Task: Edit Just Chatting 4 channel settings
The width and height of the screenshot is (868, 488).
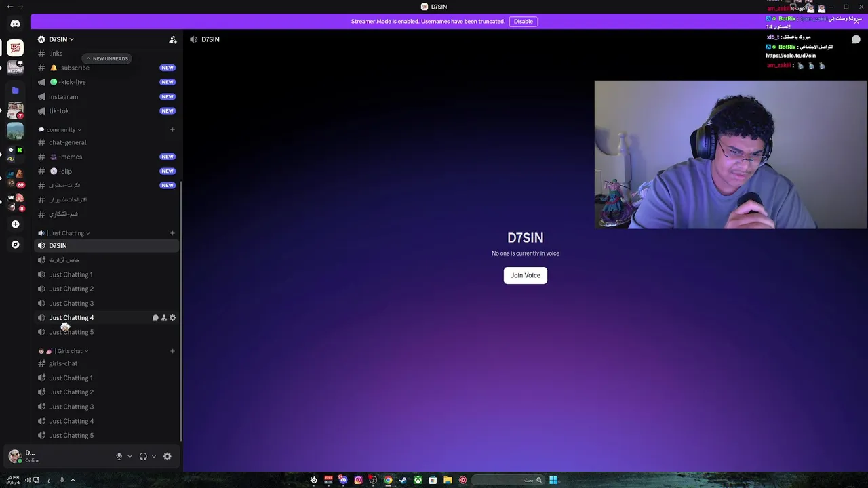Action: coord(172,318)
